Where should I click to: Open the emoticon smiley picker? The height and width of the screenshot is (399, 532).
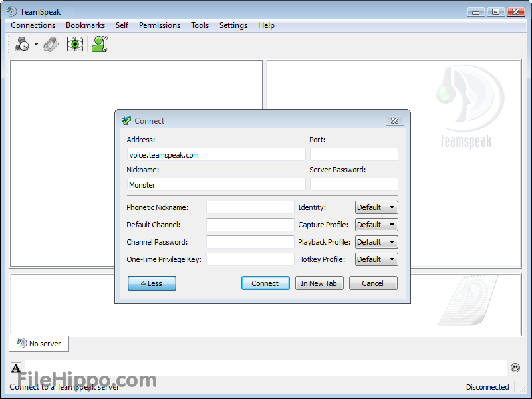(515, 368)
